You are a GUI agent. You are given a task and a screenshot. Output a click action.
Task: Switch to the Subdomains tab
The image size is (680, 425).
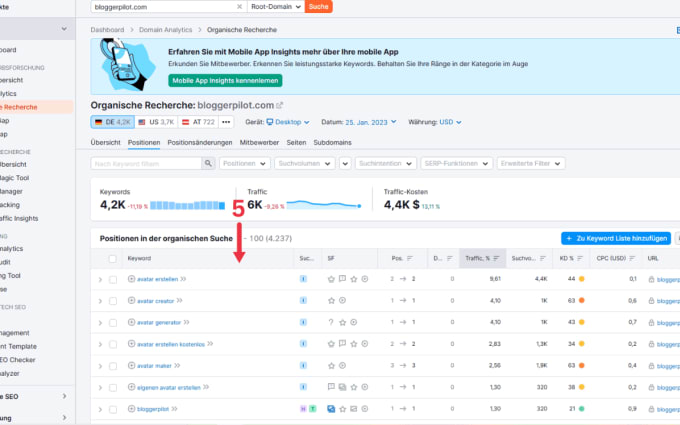point(332,142)
